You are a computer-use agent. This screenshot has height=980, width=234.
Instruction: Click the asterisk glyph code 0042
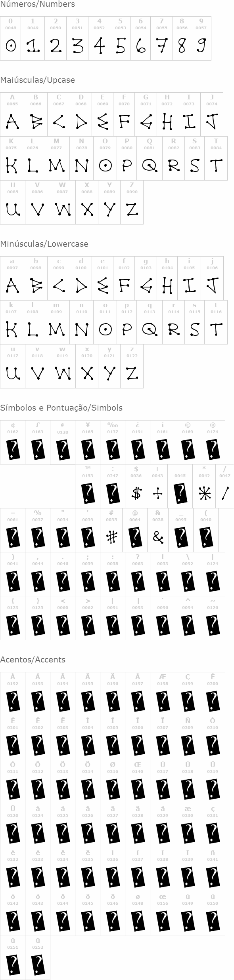click(x=204, y=486)
